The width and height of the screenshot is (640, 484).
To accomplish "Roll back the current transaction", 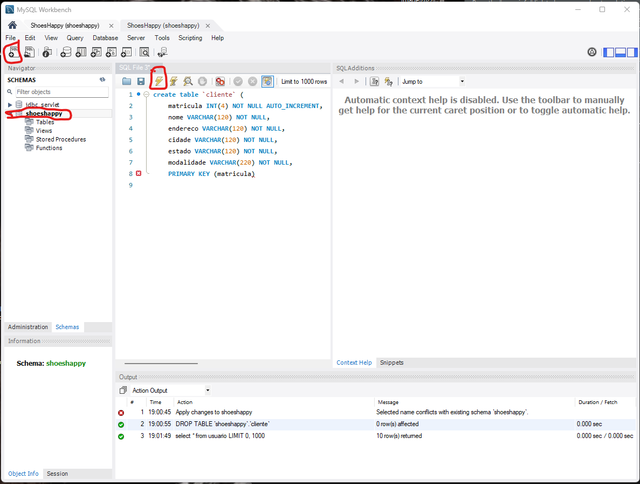I will tap(253, 82).
